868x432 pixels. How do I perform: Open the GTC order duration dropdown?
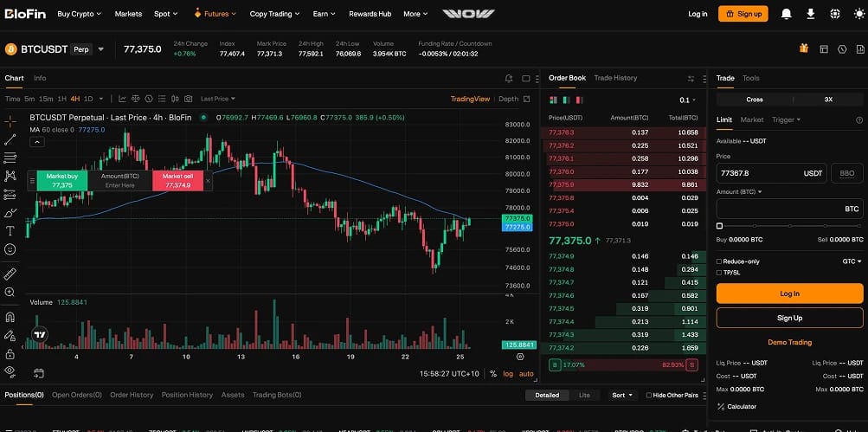coord(852,261)
